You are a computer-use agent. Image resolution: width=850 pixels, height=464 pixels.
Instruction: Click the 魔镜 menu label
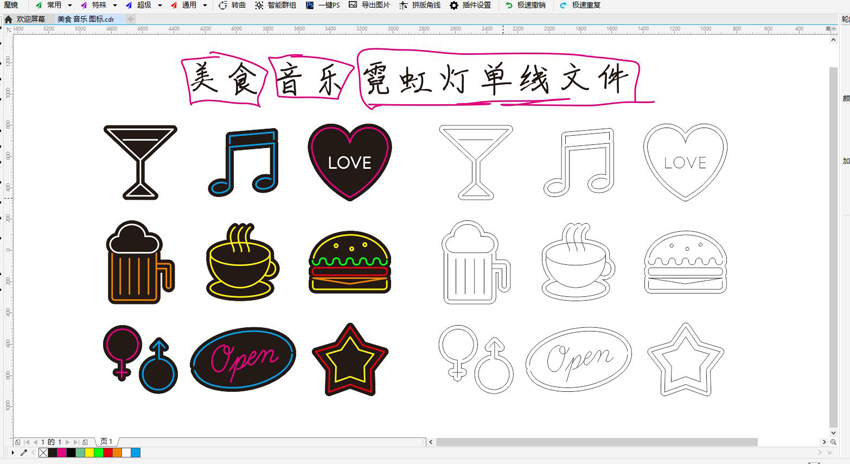click(11, 5)
